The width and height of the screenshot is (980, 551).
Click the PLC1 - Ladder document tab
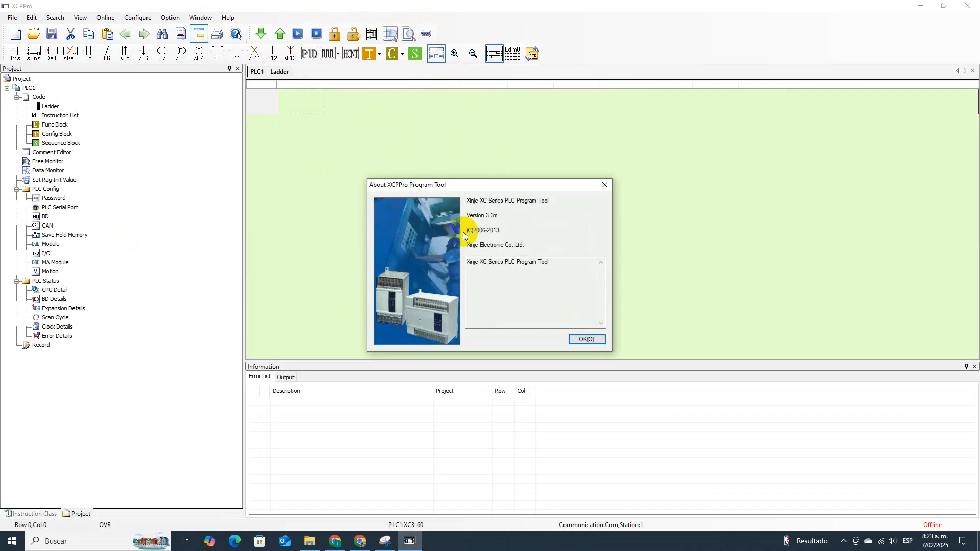click(269, 72)
